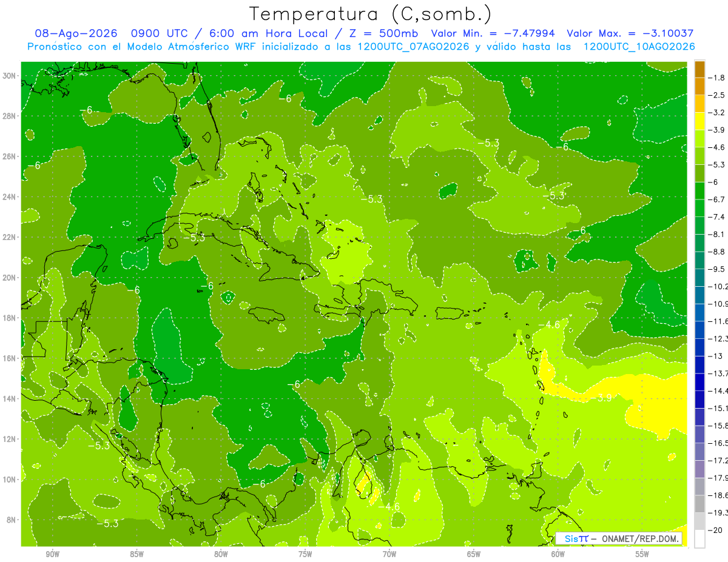Click the -18.6 legend value
The image size is (728, 562).
(x=718, y=495)
